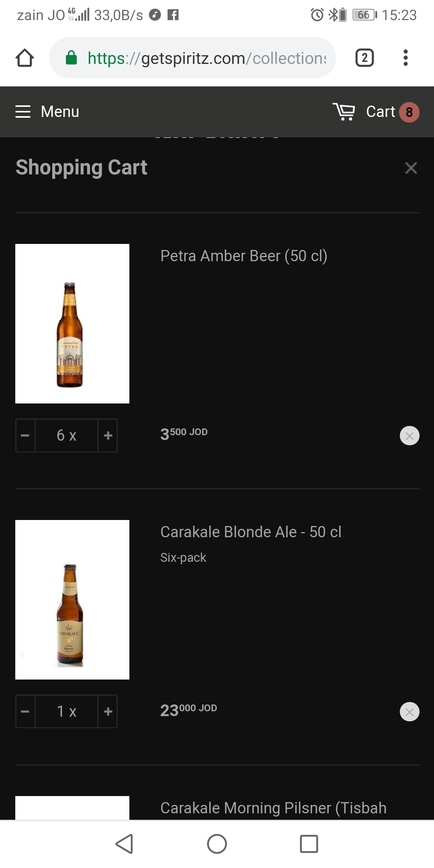The width and height of the screenshot is (434, 868).
Task: Tap the browser home icon
Action: pos(25,58)
